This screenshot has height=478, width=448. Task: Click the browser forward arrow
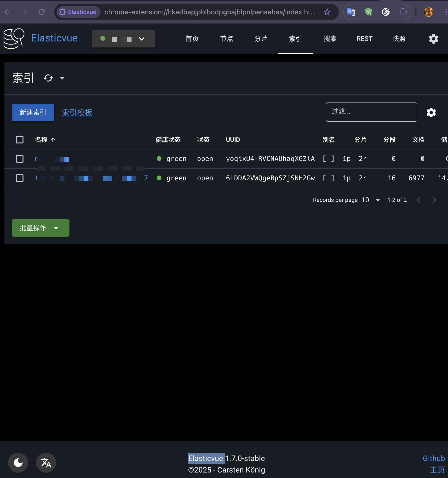(x=24, y=12)
